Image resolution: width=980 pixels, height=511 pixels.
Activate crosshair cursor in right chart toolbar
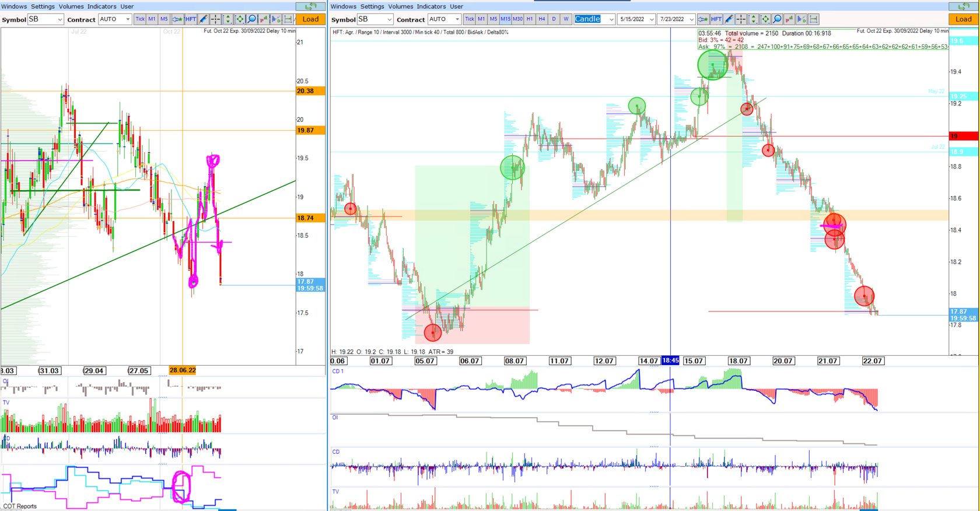[741, 19]
